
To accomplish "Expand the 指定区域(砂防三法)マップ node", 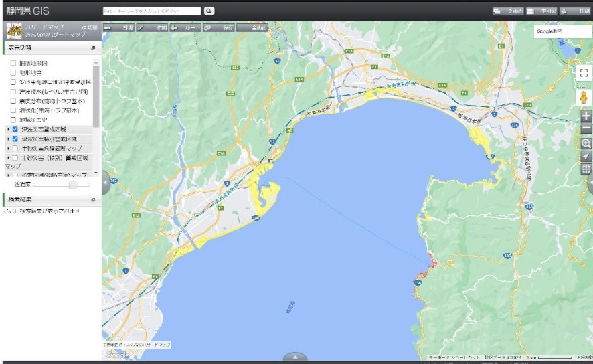I will point(8,175).
